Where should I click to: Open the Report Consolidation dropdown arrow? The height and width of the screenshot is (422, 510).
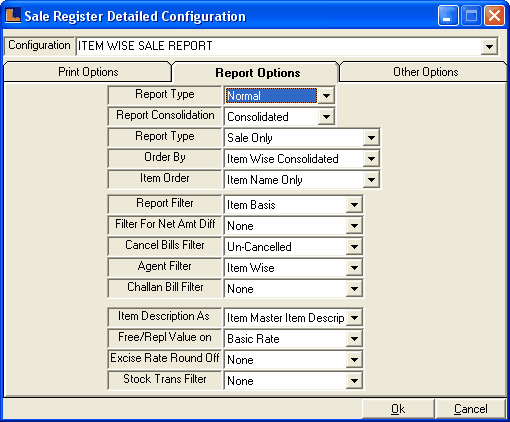(326, 117)
